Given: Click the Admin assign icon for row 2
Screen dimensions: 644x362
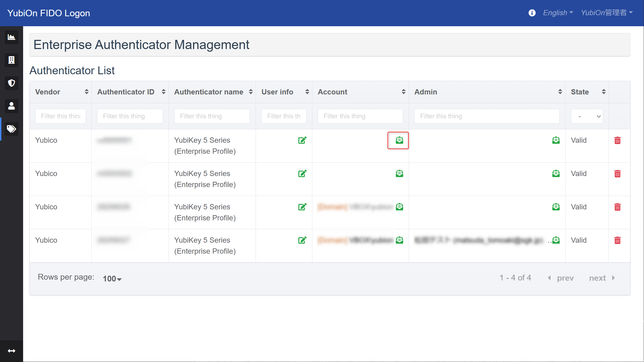Looking at the screenshot, I should 555,173.
